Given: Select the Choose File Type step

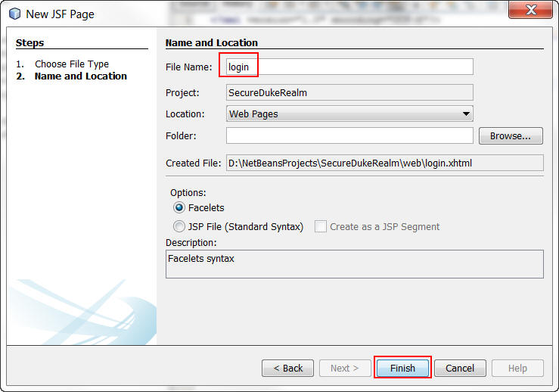Looking at the screenshot, I should click(72, 64).
